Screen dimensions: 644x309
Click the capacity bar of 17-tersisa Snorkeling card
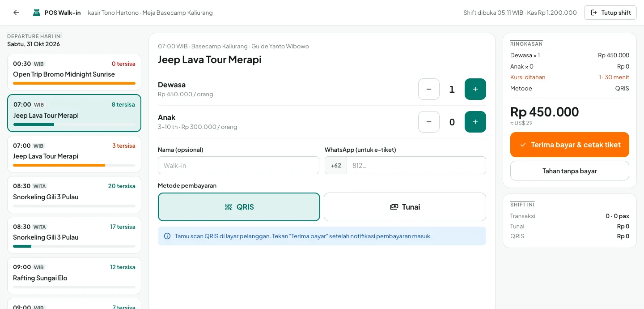[74, 246]
